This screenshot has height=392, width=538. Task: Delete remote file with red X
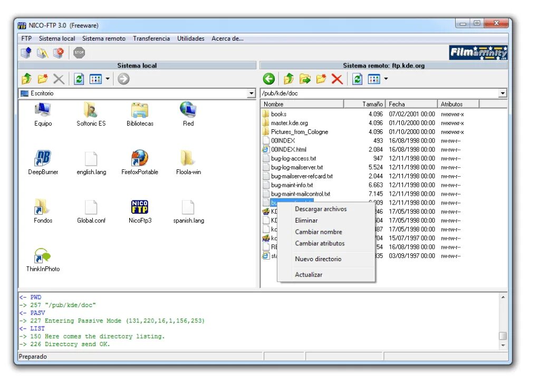tap(337, 79)
